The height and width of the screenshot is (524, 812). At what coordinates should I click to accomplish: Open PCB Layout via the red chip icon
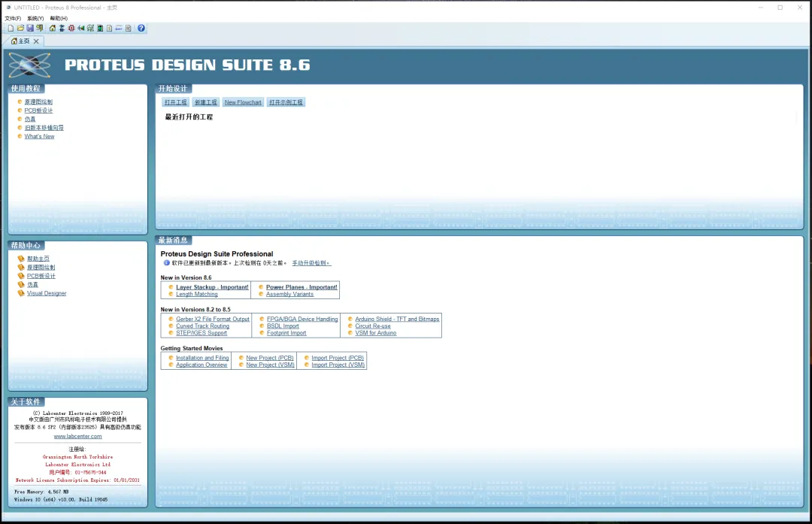point(71,28)
